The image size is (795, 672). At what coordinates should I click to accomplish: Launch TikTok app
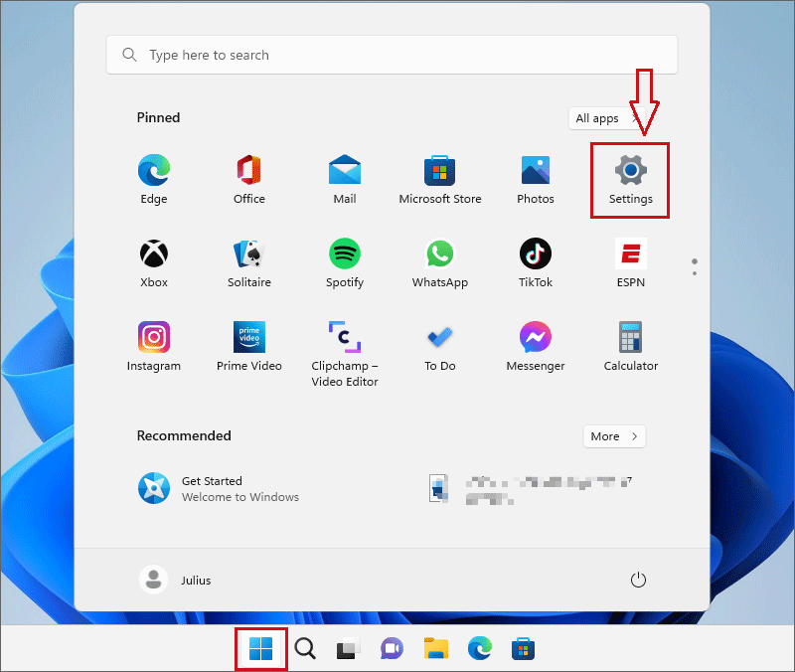[536, 263]
